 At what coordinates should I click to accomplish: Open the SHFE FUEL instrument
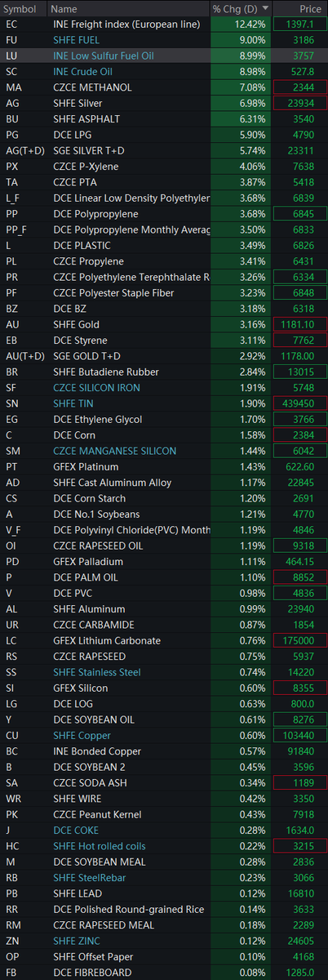[77, 40]
